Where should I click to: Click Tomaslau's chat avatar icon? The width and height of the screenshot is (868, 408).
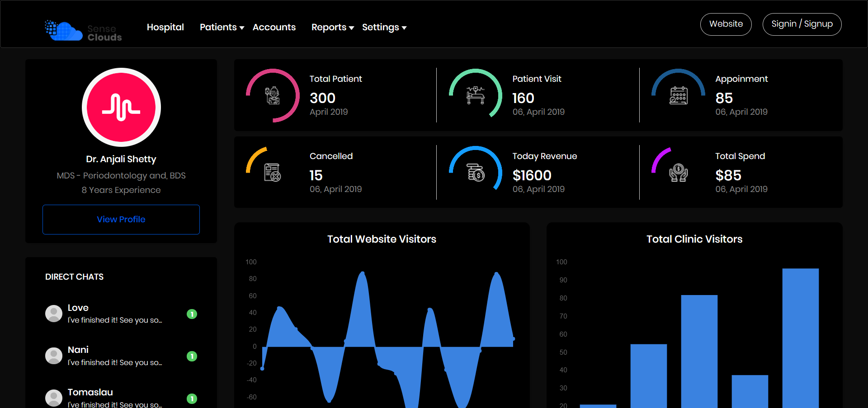tap(54, 398)
